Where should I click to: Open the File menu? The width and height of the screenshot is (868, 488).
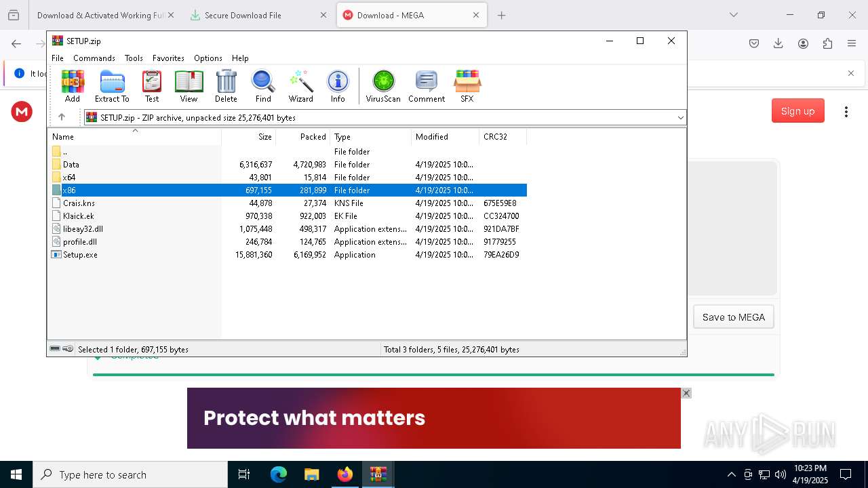(58, 58)
